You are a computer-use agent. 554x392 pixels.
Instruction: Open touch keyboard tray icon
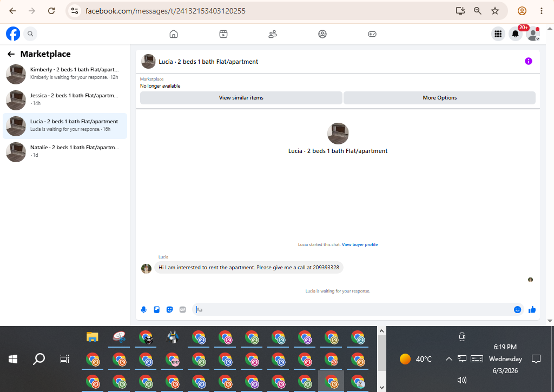point(477,359)
